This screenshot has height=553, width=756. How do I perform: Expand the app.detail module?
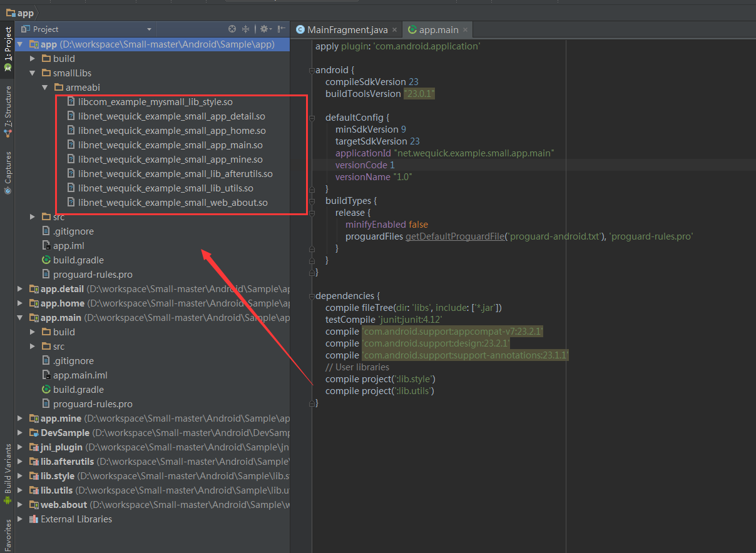20,289
